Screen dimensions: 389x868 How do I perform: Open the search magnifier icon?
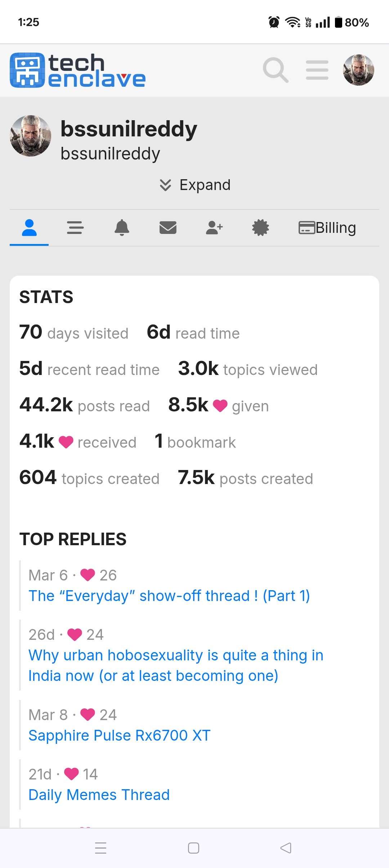pos(276,70)
